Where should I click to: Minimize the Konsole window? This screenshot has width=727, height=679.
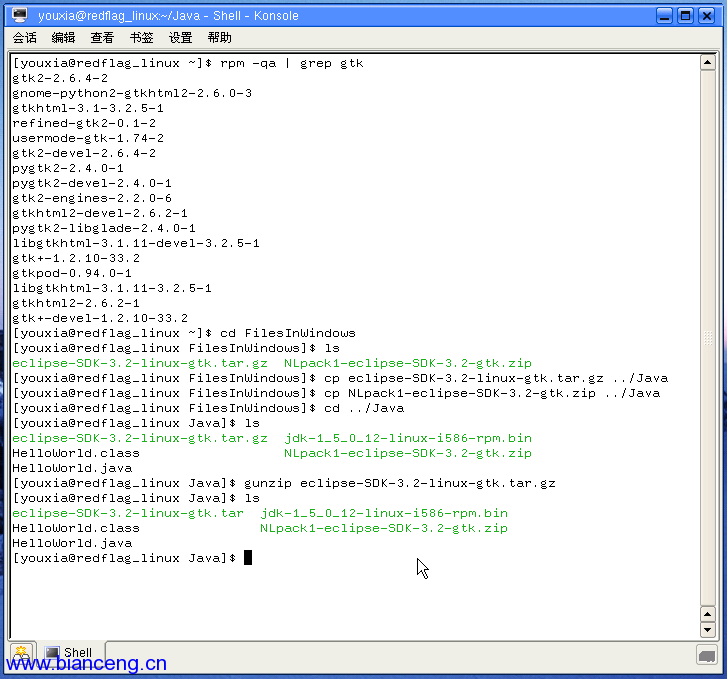(664, 16)
